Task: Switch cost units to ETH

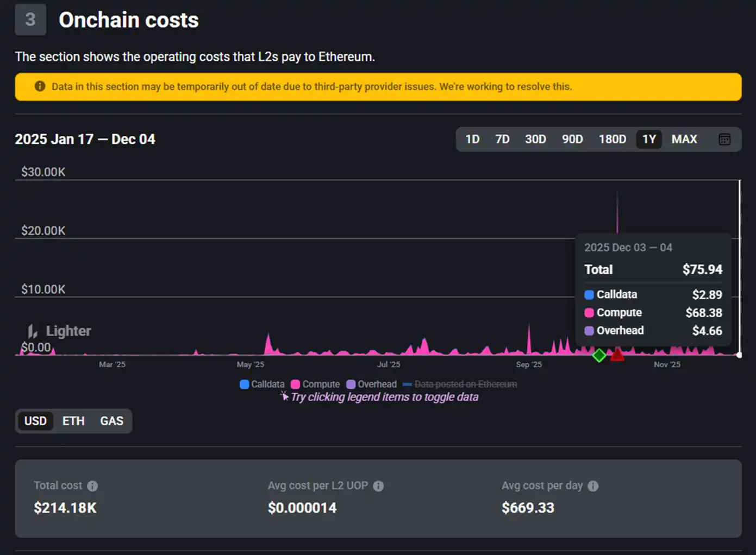Action: pyautogui.click(x=73, y=421)
